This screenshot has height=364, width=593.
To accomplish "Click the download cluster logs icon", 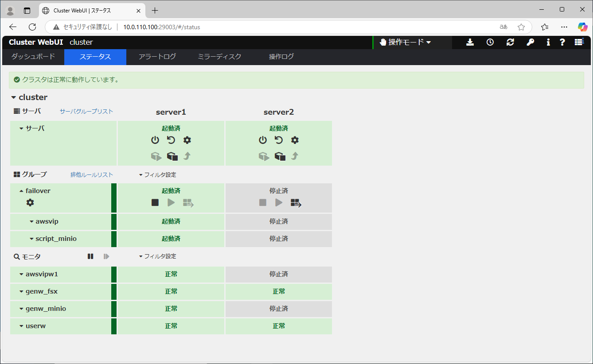I will [x=470, y=43].
